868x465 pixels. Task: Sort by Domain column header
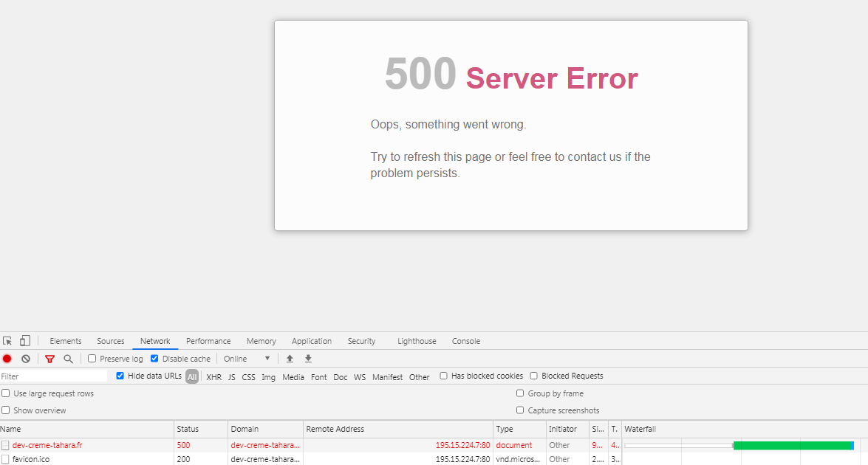point(266,429)
